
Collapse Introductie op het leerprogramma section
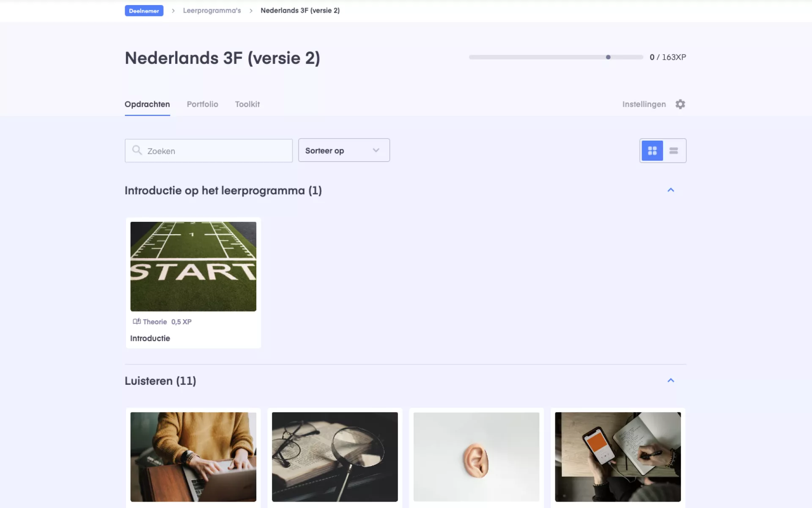671,190
